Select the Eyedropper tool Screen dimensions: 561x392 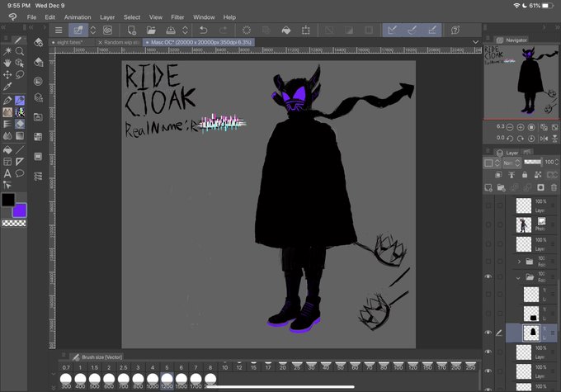[x=7, y=87]
